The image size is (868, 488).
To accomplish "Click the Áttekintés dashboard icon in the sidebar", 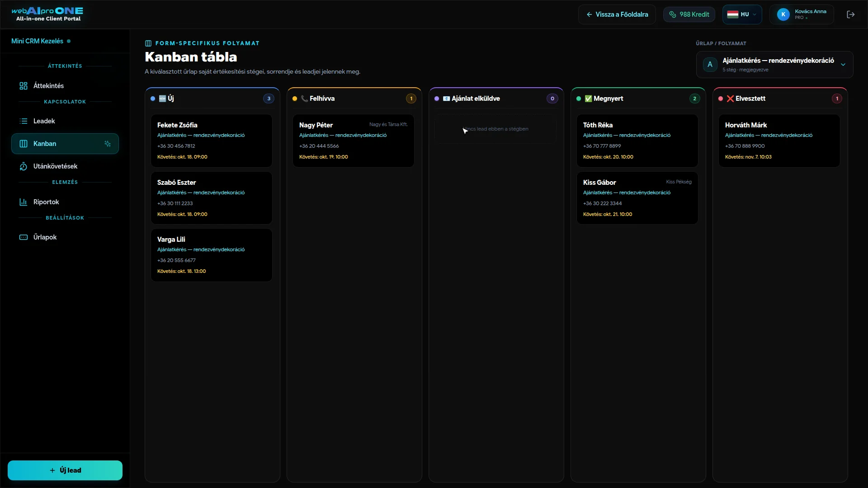I will pyautogui.click(x=24, y=86).
